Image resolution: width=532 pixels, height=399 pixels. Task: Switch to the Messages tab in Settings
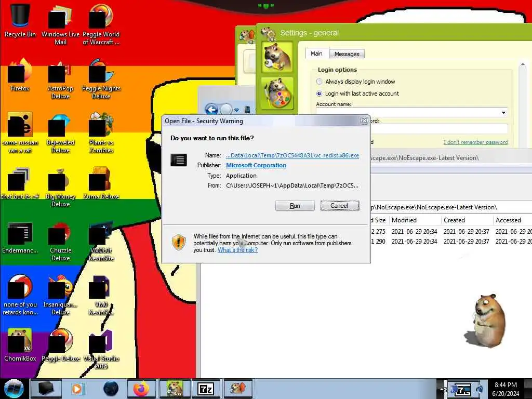(347, 54)
